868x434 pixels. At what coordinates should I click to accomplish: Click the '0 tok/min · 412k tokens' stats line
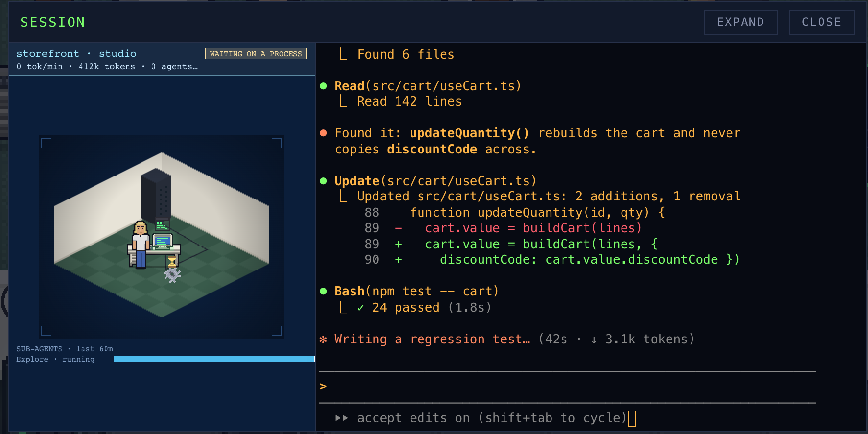107,67
